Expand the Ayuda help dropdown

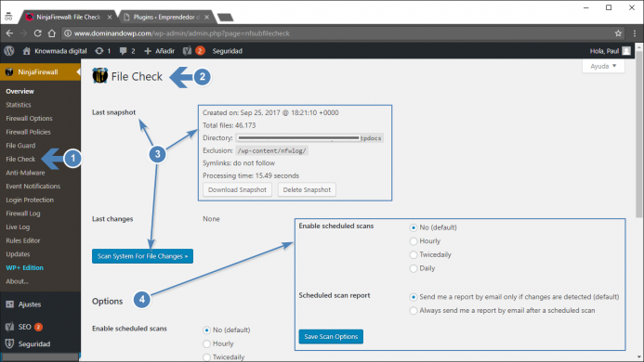pos(603,66)
